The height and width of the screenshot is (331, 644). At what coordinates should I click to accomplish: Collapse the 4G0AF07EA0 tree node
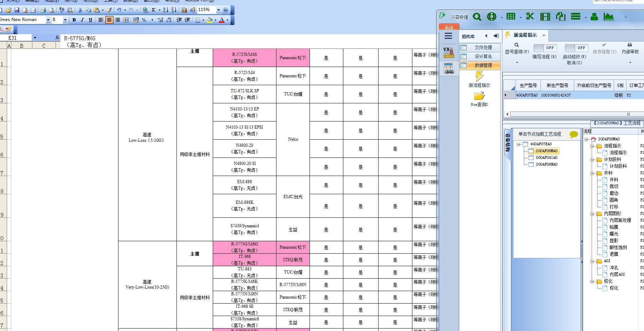(518, 144)
